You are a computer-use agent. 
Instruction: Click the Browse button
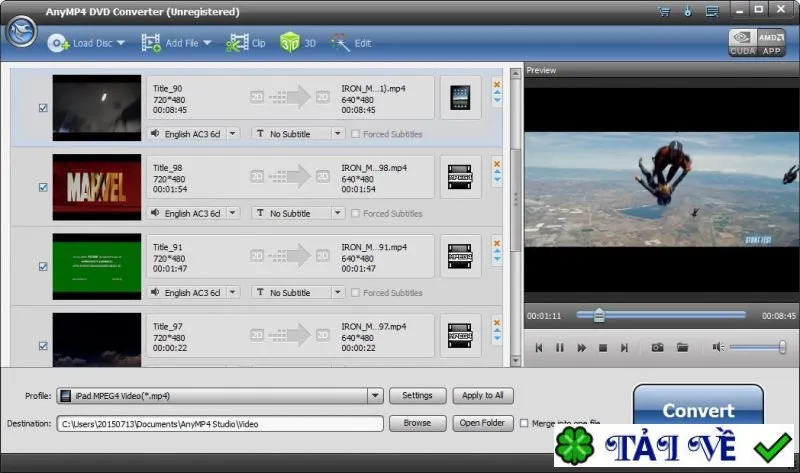(x=417, y=423)
